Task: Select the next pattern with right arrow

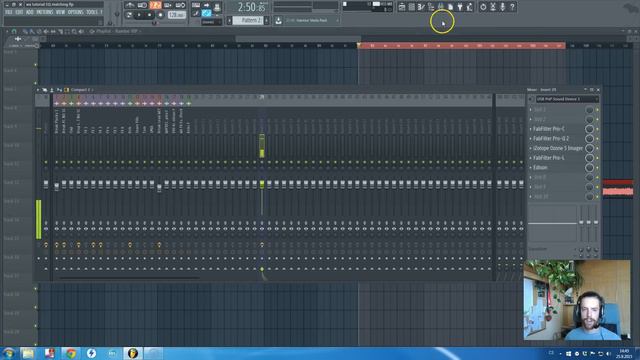Action: [266, 20]
